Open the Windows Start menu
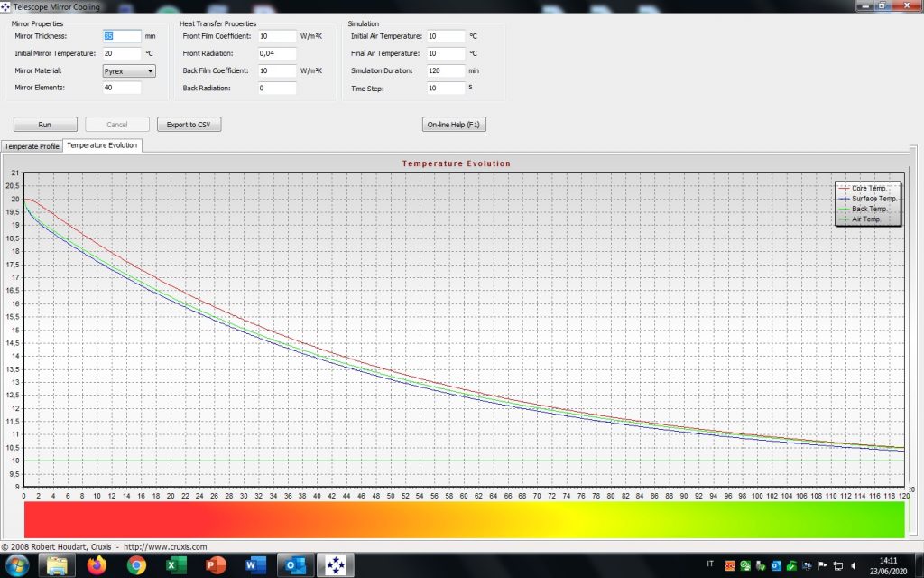Viewport: 924px width, 578px height. 17,565
